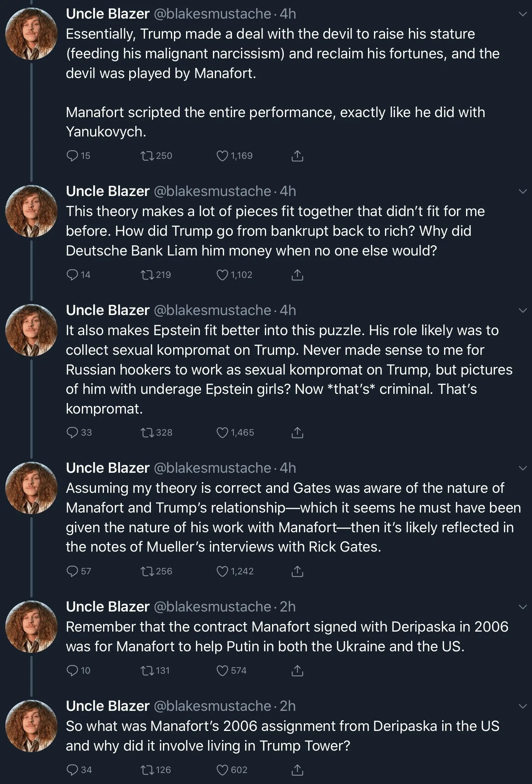
Task: Reply to the tweet asking about Trump Tower
Action: coord(72,770)
